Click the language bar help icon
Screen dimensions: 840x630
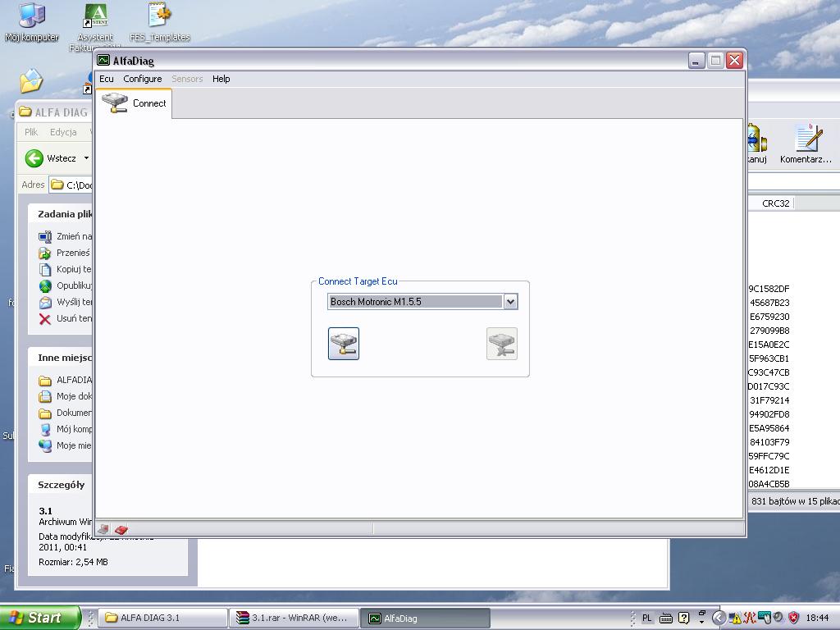pyautogui.click(x=683, y=619)
